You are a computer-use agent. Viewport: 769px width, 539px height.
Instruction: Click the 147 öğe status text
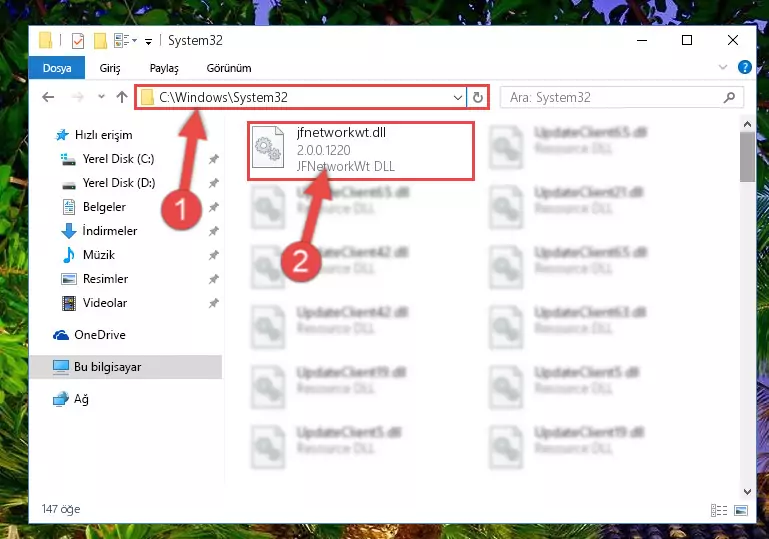pos(61,509)
